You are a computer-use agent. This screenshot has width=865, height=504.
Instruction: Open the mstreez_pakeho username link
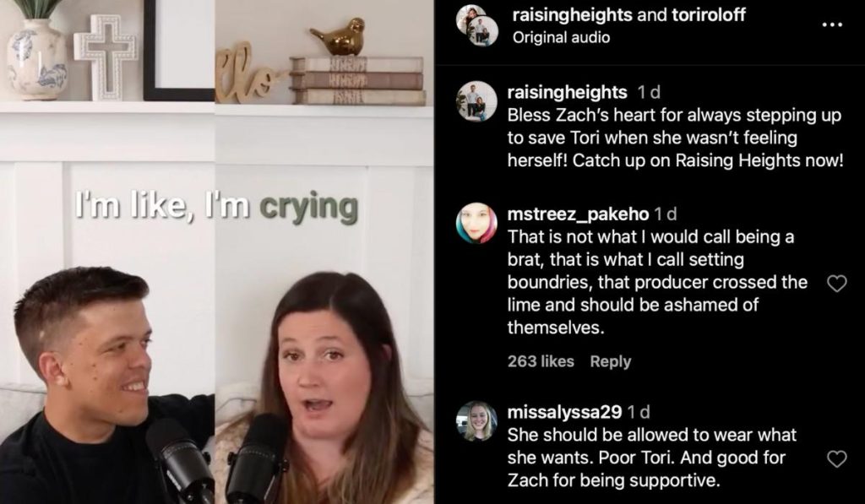[578, 214]
